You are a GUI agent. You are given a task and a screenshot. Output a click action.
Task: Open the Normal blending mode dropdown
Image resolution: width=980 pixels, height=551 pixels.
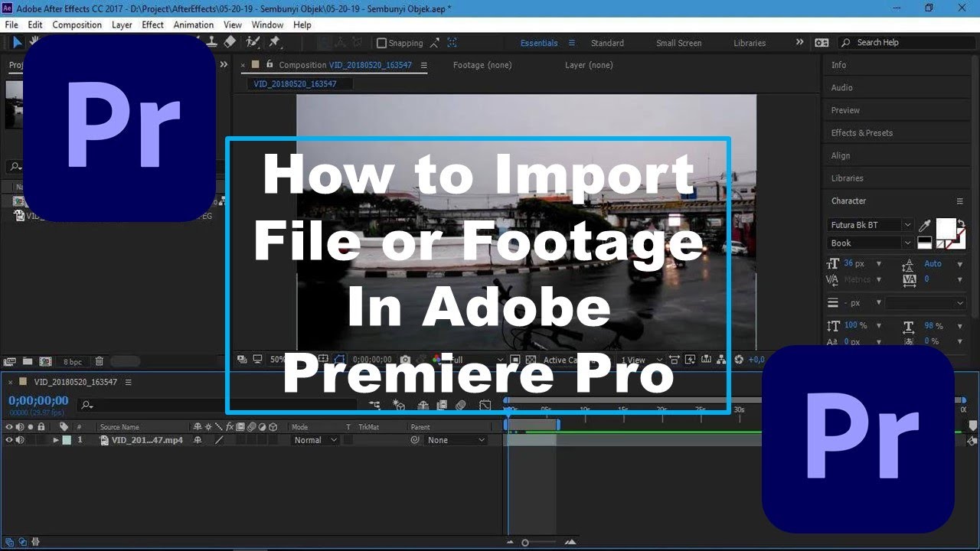coord(316,440)
